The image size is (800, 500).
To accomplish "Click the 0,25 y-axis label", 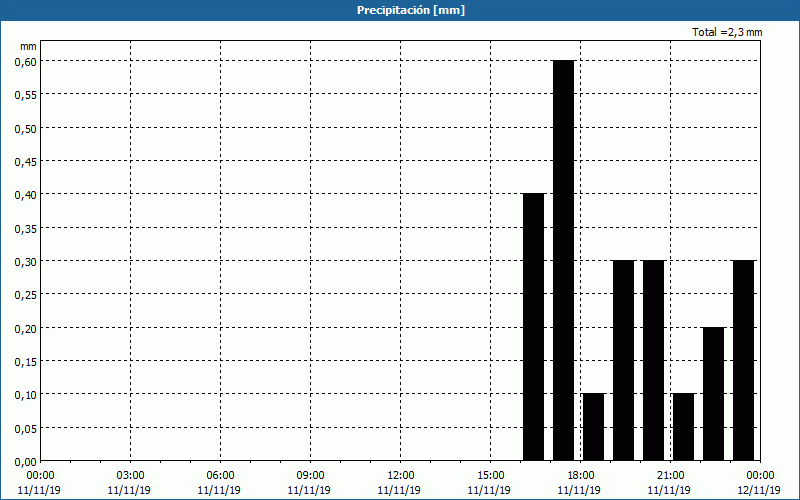I will click(26, 294).
